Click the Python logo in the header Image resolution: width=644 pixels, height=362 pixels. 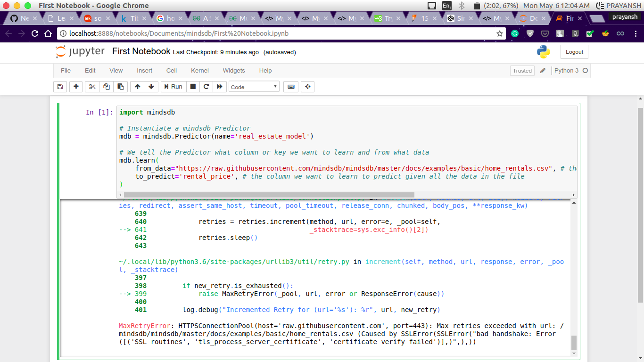pyautogui.click(x=543, y=52)
